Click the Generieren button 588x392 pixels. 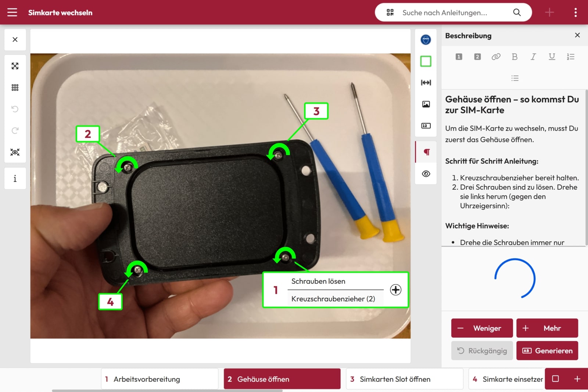547,351
